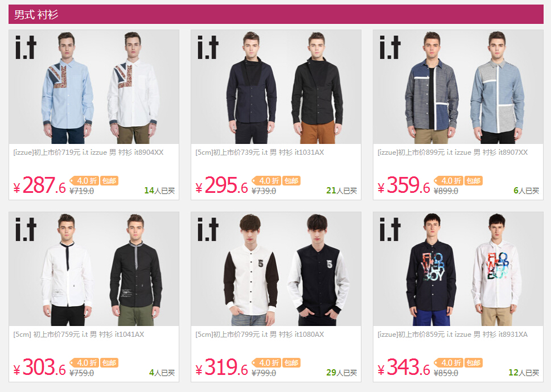Click the ¥319.6 sale price
This screenshot has width=551, height=392.
click(222, 368)
